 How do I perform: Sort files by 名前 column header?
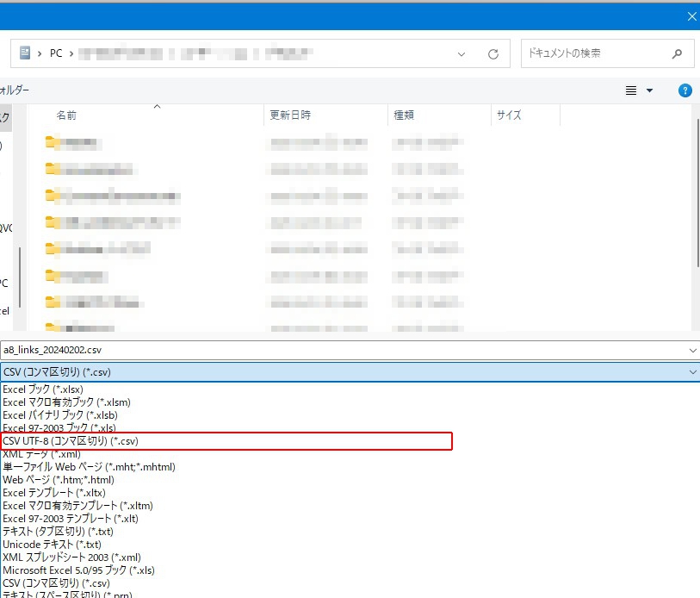[x=66, y=115]
